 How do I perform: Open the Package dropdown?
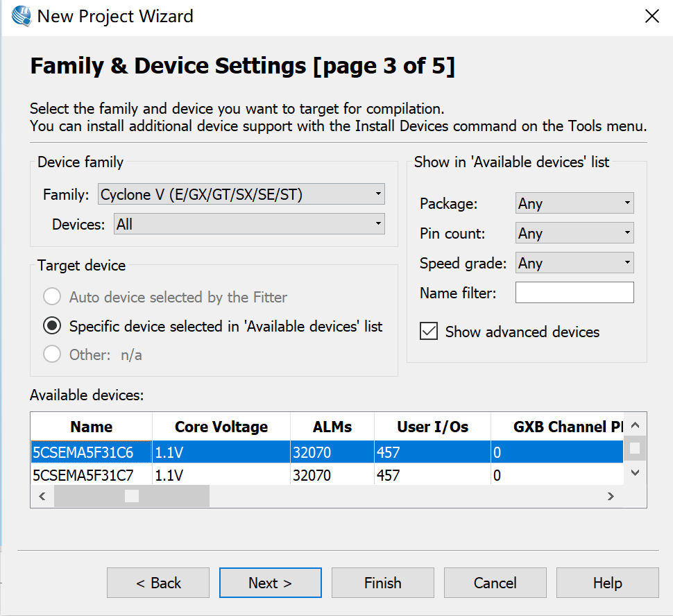574,203
